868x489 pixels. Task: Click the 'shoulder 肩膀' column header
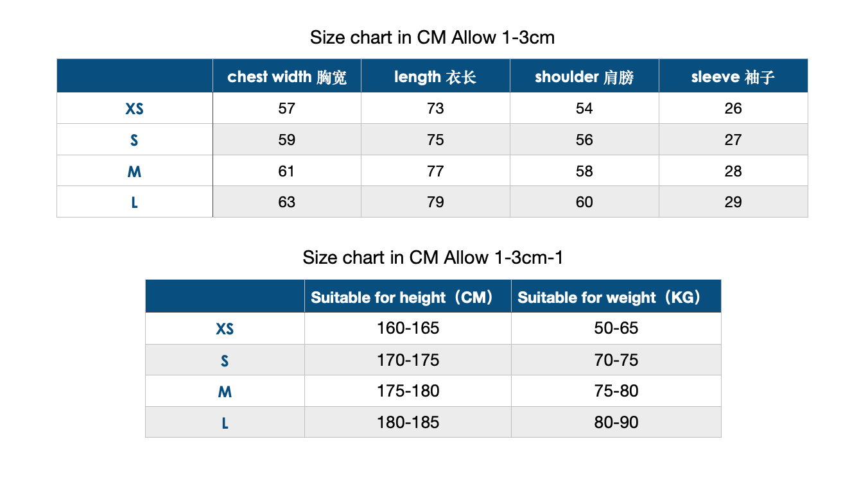tap(585, 76)
